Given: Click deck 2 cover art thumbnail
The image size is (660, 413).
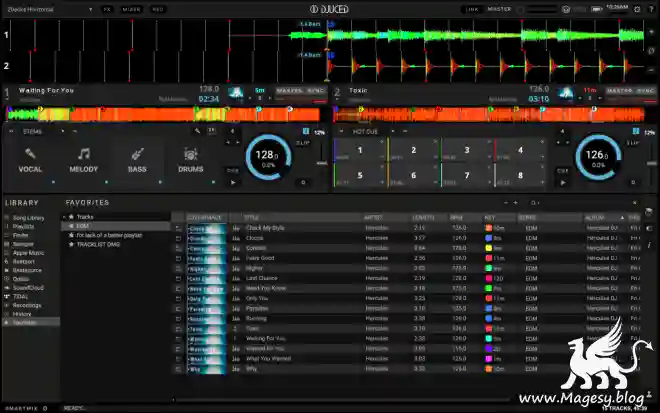Looking at the screenshot, I should [x=565, y=93].
